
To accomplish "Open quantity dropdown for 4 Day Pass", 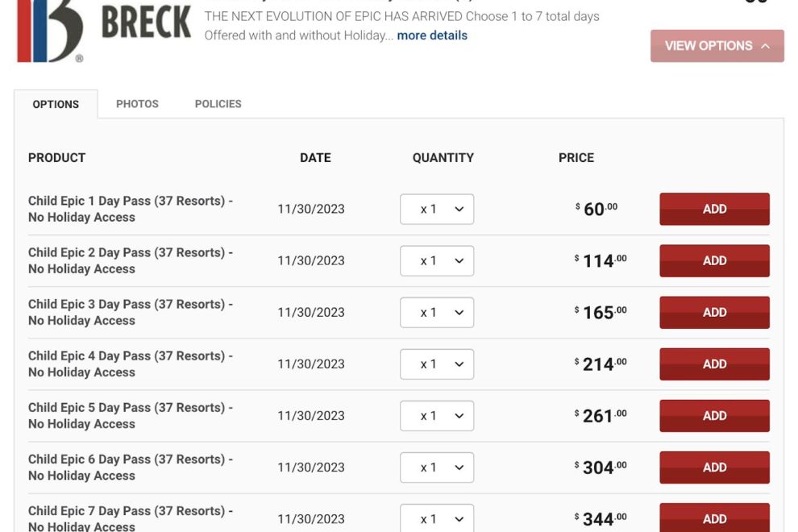I will click(437, 364).
